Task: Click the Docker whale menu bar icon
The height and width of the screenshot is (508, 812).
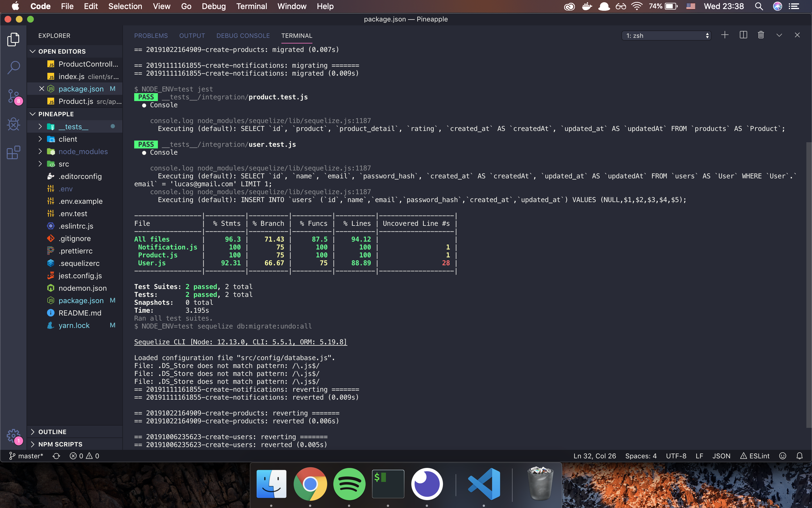Action: [587, 6]
